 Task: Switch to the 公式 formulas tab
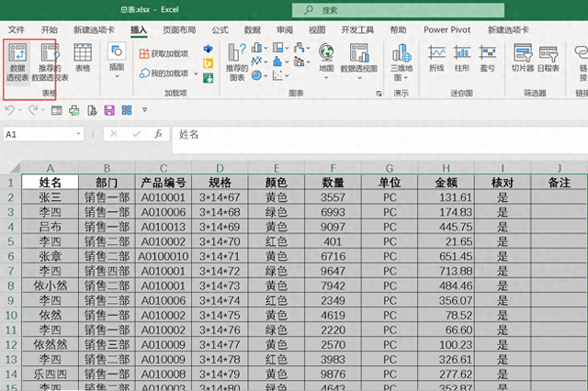(220, 29)
